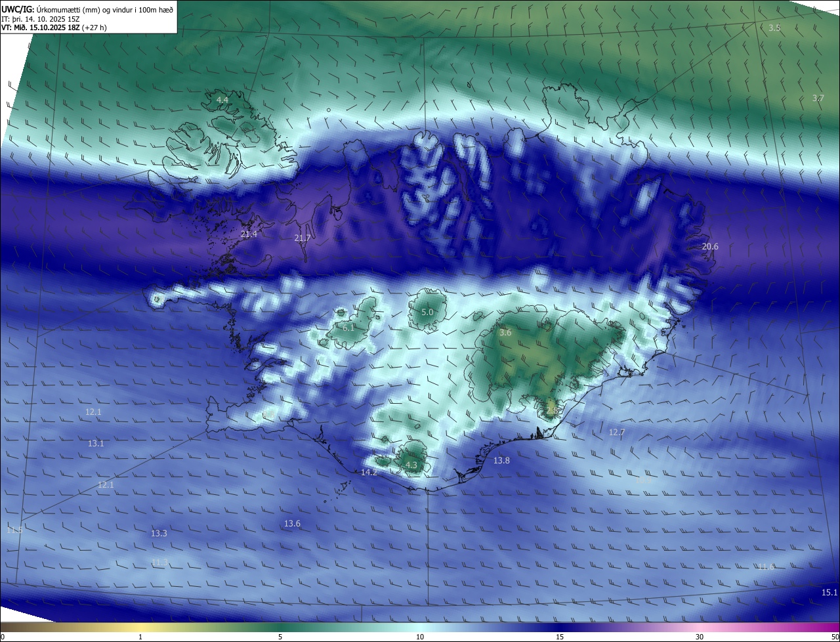Click the 15.1 value label

pos(829,593)
